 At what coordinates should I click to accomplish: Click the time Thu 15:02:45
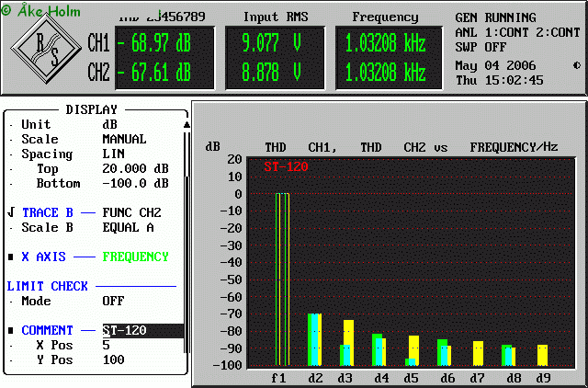500,80
